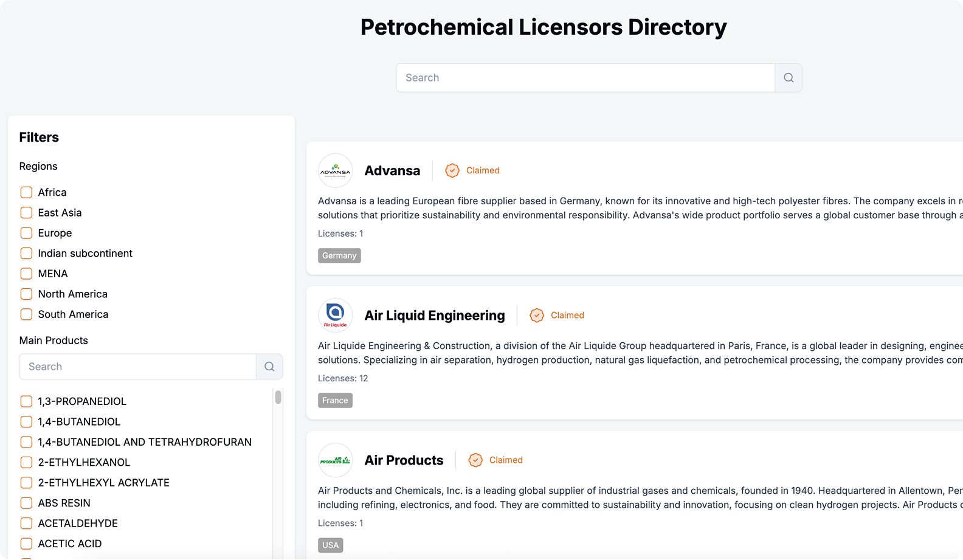Toggle the ABS RESIN checkbox

(26, 503)
